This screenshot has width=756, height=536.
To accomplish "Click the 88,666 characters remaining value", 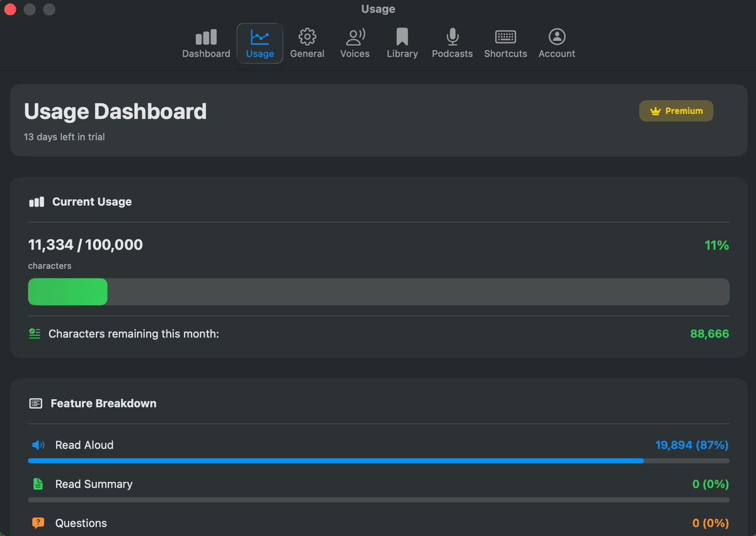I will tap(709, 334).
